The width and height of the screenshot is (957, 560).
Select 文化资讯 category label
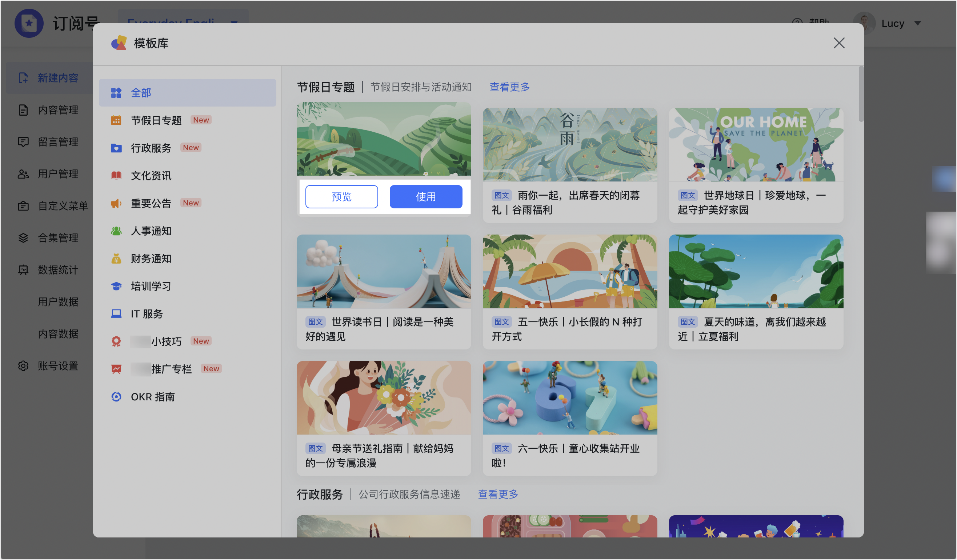click(x=151, y=176)
